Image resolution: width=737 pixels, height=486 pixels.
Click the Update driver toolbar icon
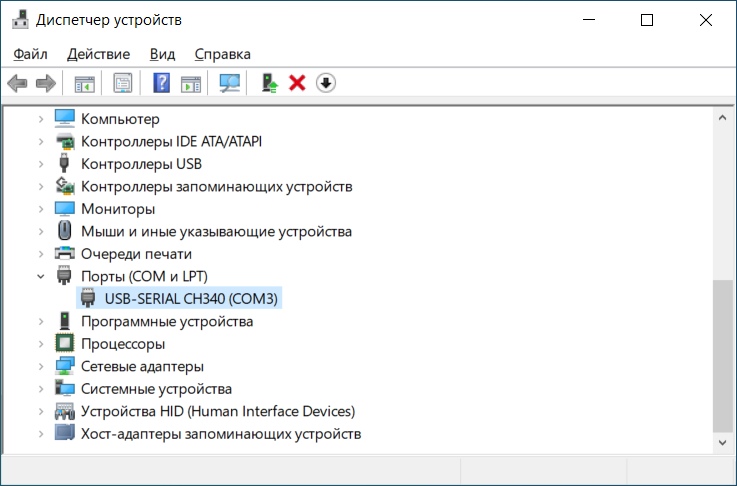[x=268, y=83]
